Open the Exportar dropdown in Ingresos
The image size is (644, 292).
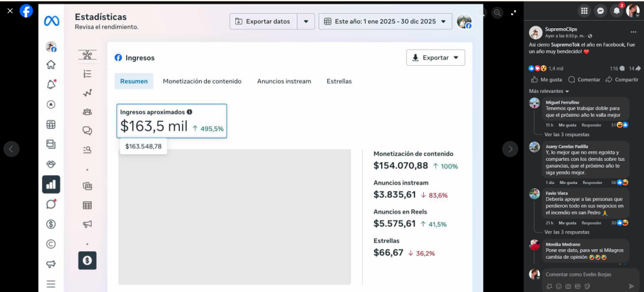(435, 58)
